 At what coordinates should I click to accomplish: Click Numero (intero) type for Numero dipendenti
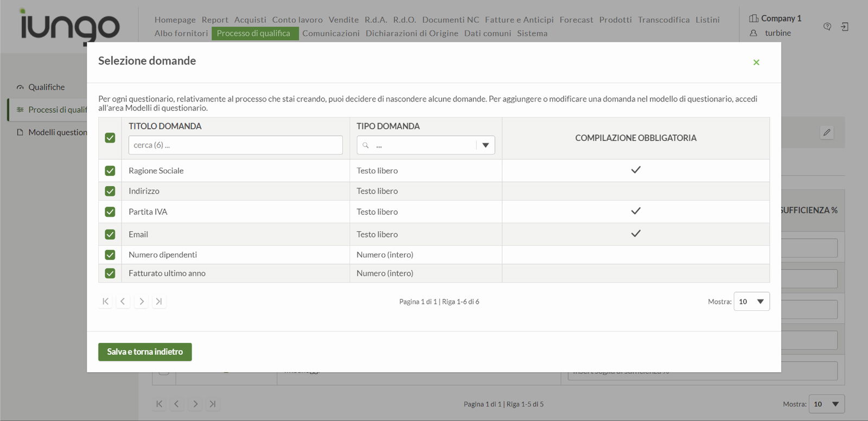click(x=385, y=255)
